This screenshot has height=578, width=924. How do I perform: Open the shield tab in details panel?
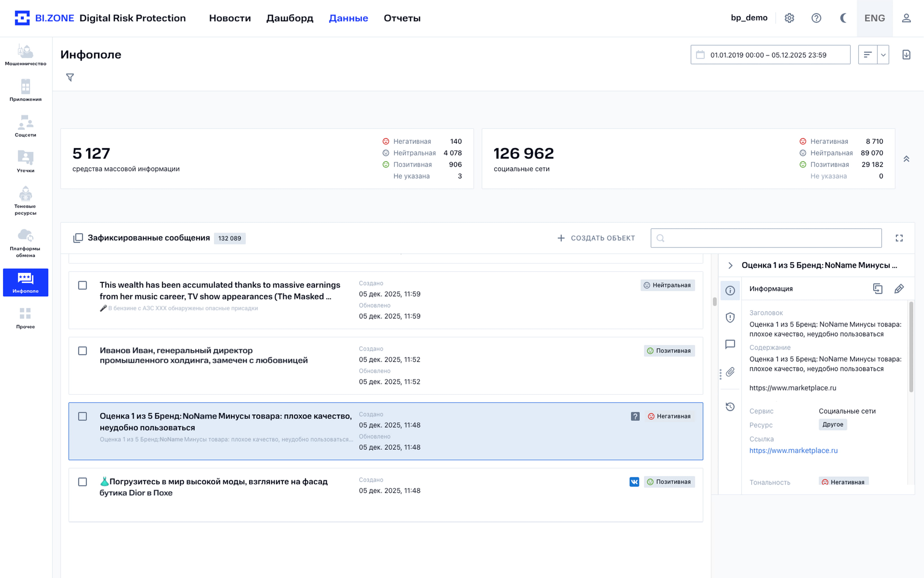[x=730, y=317]
